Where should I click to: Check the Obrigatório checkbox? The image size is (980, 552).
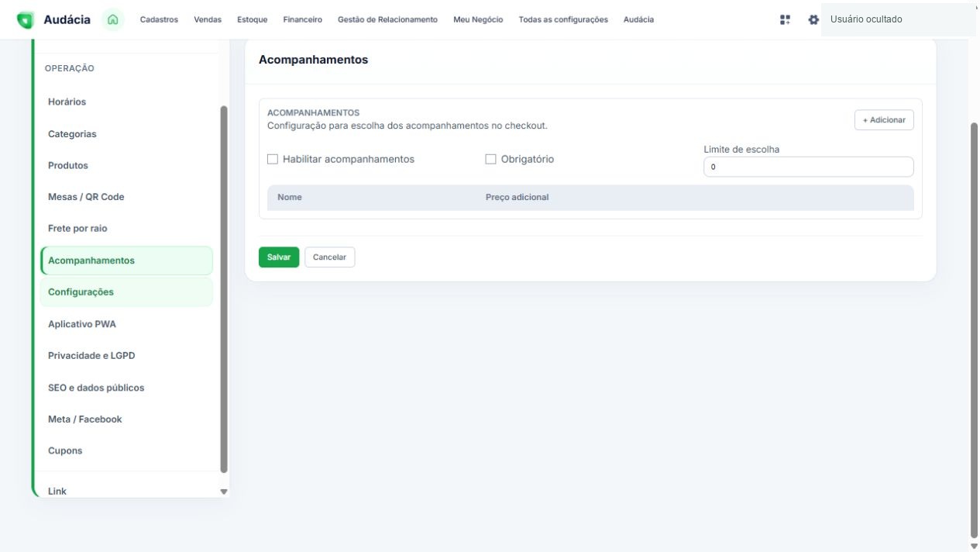click(490, 159)
